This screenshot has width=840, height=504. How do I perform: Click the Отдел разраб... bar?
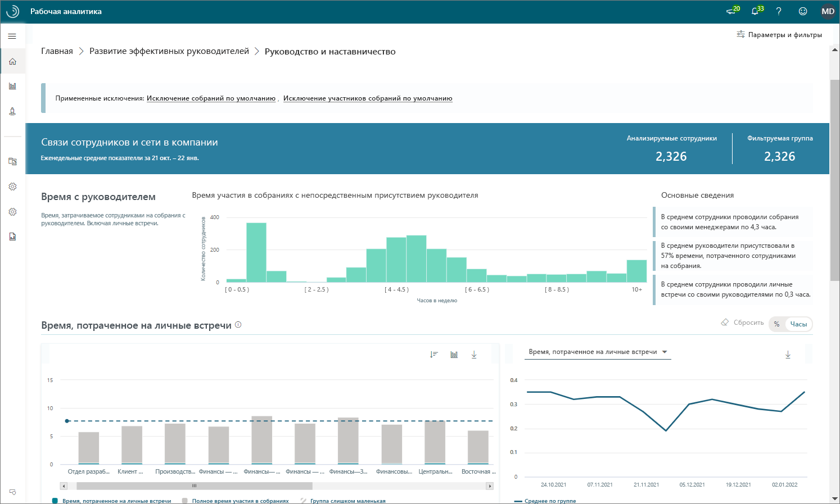89,448
